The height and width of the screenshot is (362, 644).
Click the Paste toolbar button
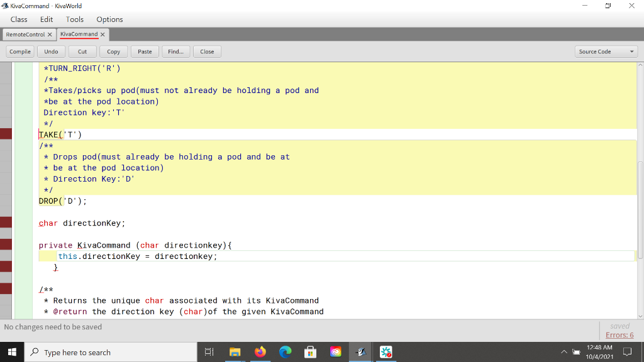pyautogui.click(x=145, y=51)
